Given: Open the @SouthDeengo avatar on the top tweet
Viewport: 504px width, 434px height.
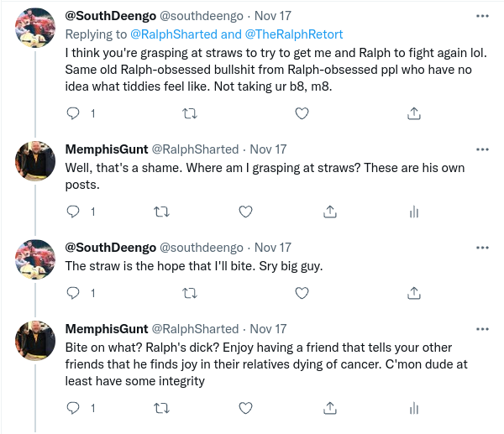Looking at the screenshot, I should tap(35, 28).
